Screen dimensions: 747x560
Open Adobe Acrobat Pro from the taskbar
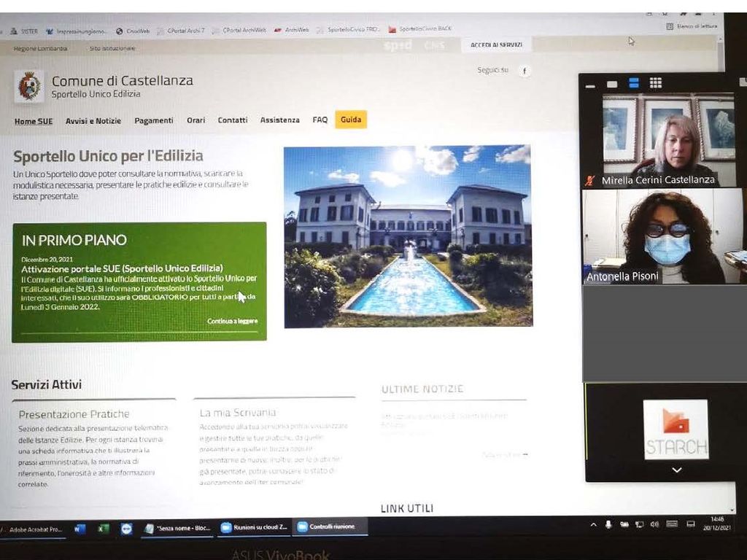coord(32,529)
